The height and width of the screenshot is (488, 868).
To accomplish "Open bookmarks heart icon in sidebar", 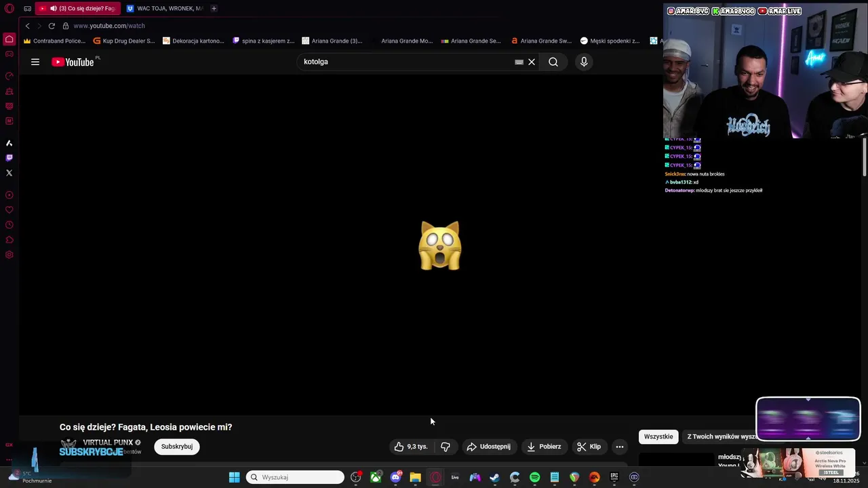I will [x=9, y=210].
